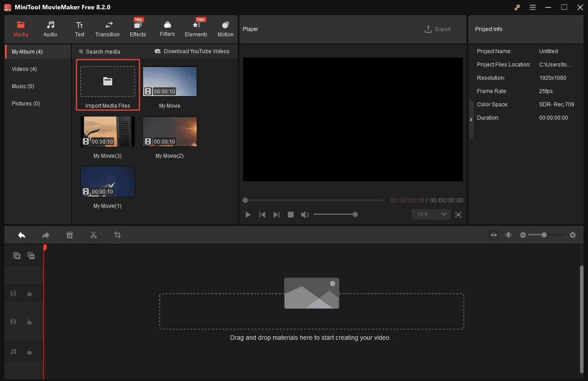Image resolution: width=588 pixels, height=381 pixels.
Task: Toggle the auto snap icon
Action: click(494, 235)
